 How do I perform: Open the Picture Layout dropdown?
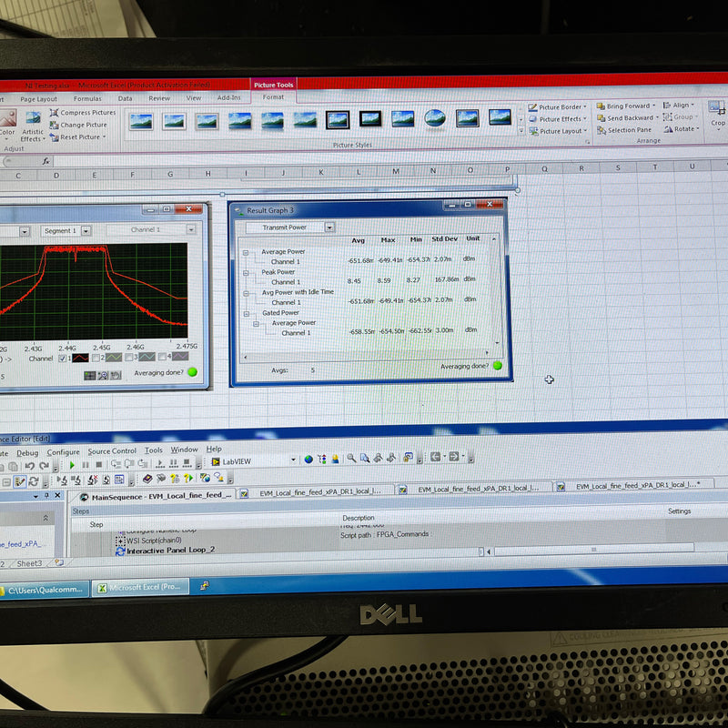tap(558, 131)
